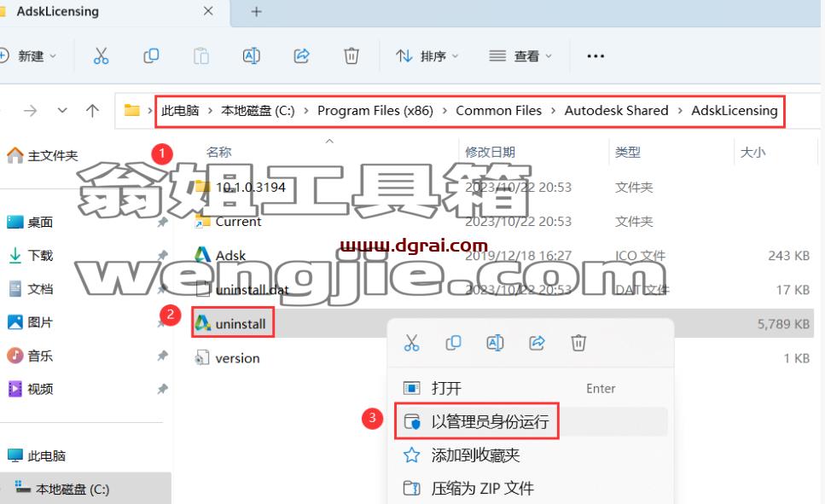Screen dimensions: 825x504
Task: Unpin 音乐 using its pin icon
Action: pos(163,356)
